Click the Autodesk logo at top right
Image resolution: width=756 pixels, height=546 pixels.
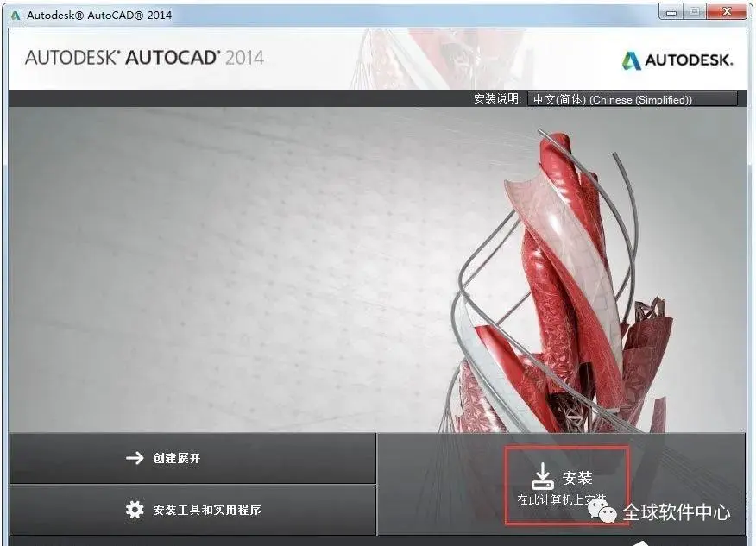(x=677, y=60)
